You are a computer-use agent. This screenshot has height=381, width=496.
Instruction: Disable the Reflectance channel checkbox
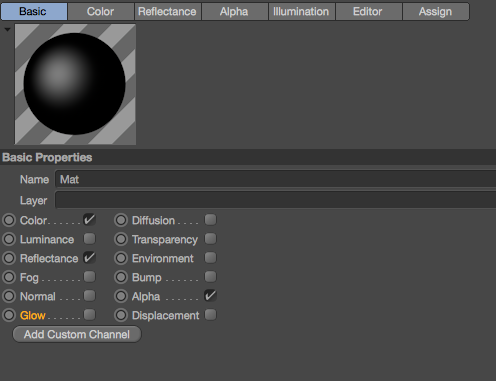pos(89,258)
